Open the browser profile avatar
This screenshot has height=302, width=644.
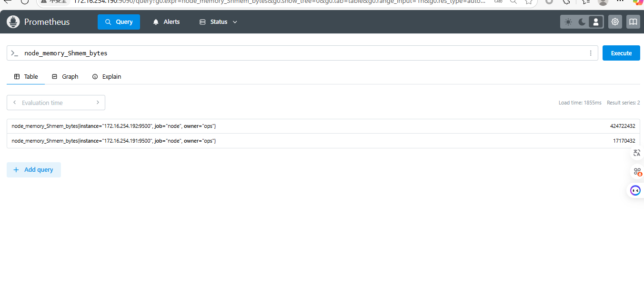tap(603, 2)
